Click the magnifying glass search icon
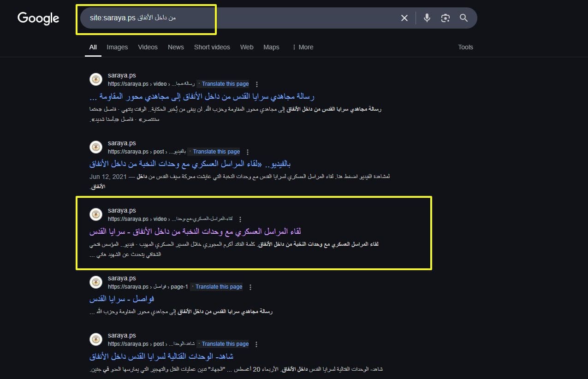The height and width of the screenshot is (379, 588). (x=463, y=18)
